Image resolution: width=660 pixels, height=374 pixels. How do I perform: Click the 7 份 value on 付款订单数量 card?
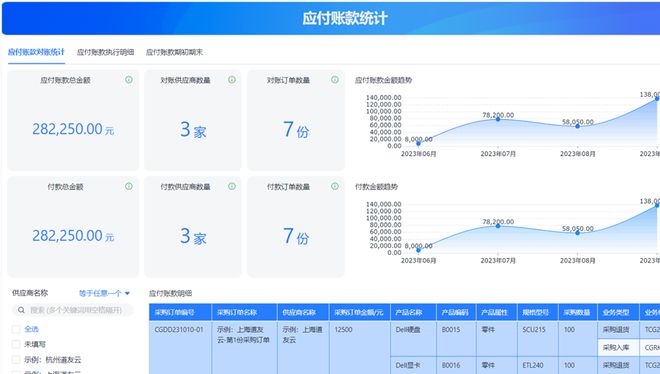click(x=296, y=236)
